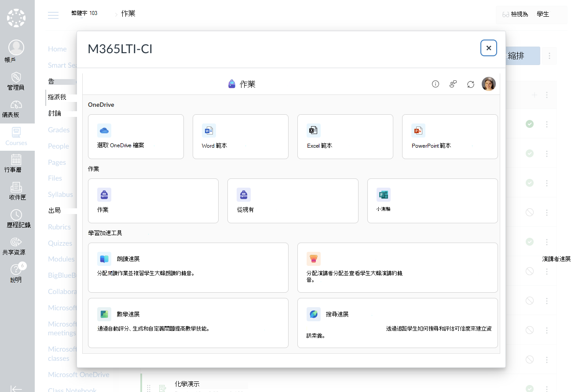Open the kebab menu beside 縮排
The width and height of the screenshot is (571, 392).
point(549,56)
